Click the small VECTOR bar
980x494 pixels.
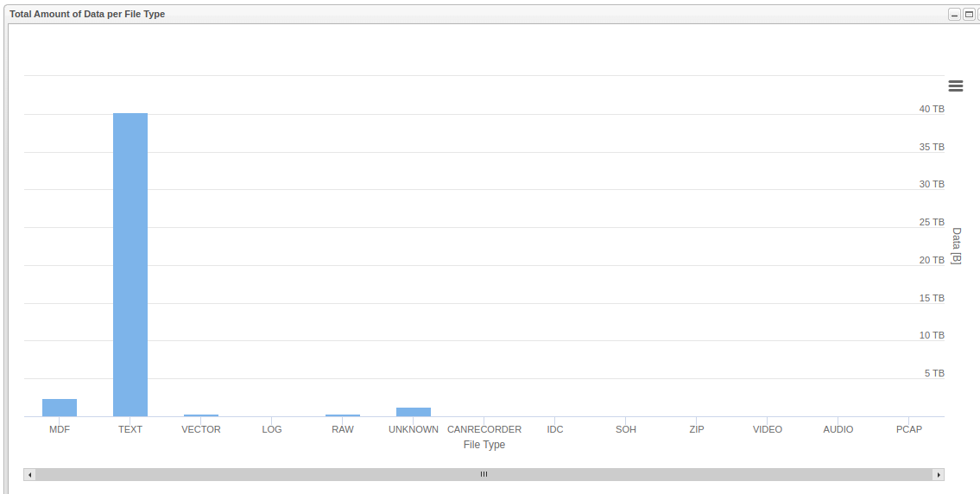coord(201,415)
